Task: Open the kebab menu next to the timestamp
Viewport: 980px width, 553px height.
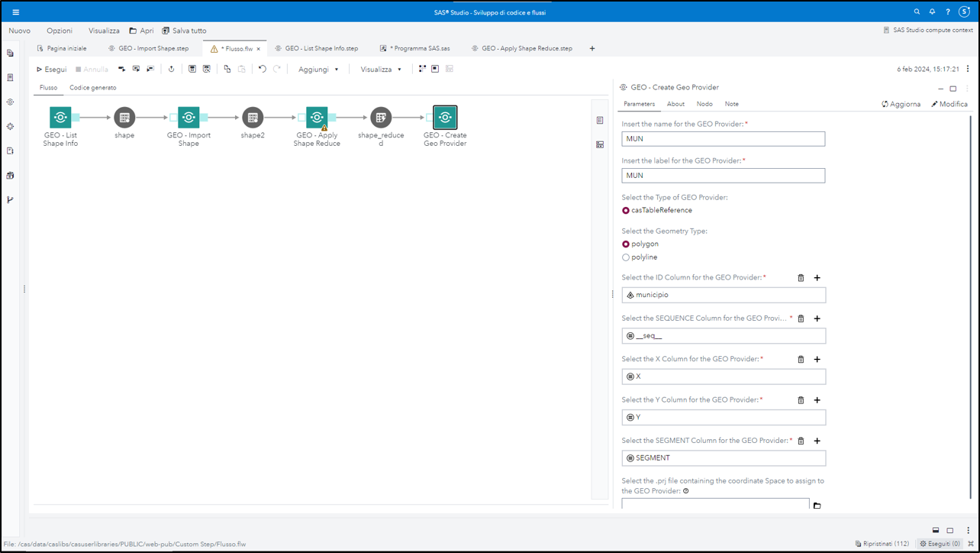Action: 968,69
